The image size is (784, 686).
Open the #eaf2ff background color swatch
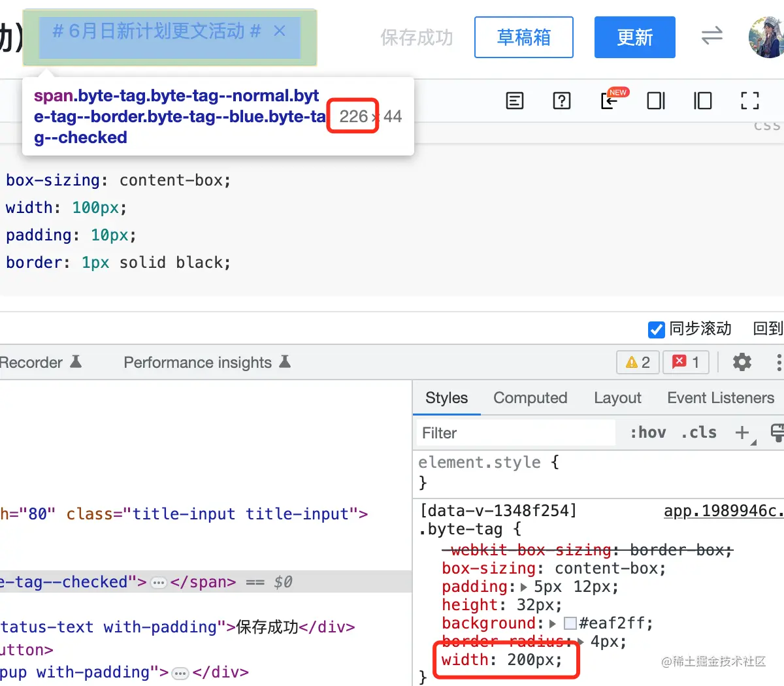pyautogui.click(x=570, y=623)
